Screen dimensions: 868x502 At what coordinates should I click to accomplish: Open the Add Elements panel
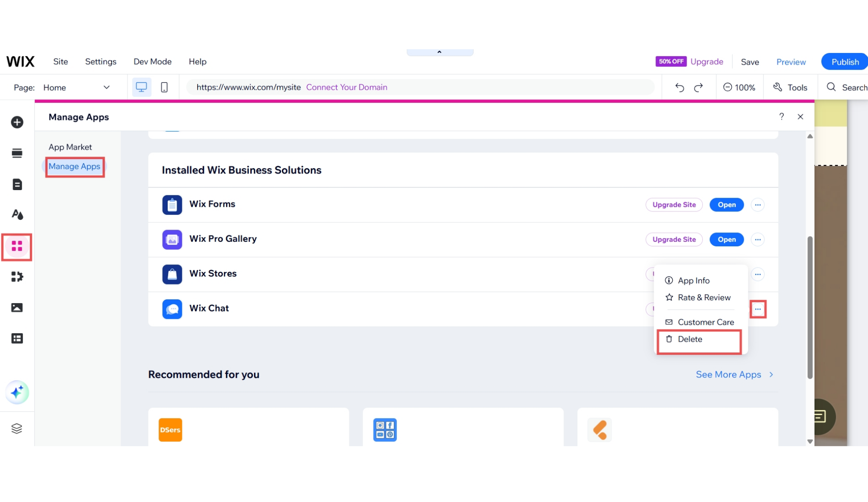pos(17,122)
